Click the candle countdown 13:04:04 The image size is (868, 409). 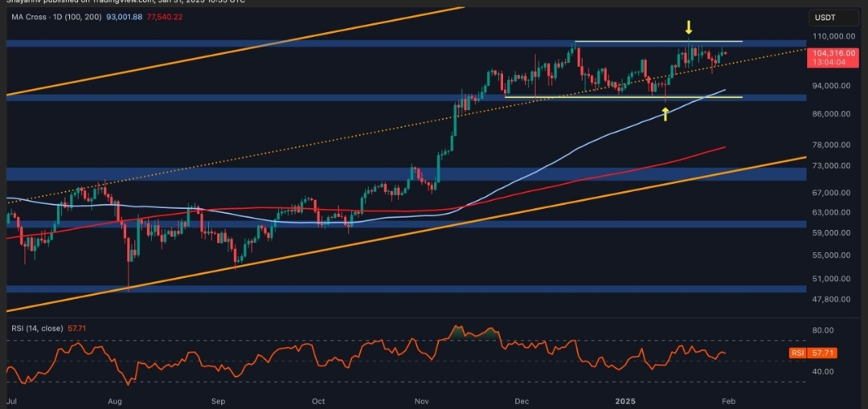pyautogui.click(x=829, y=63)
